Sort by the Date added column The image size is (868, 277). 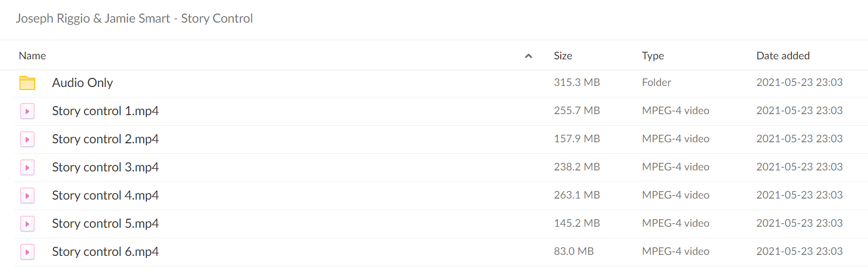coord(783,56)
